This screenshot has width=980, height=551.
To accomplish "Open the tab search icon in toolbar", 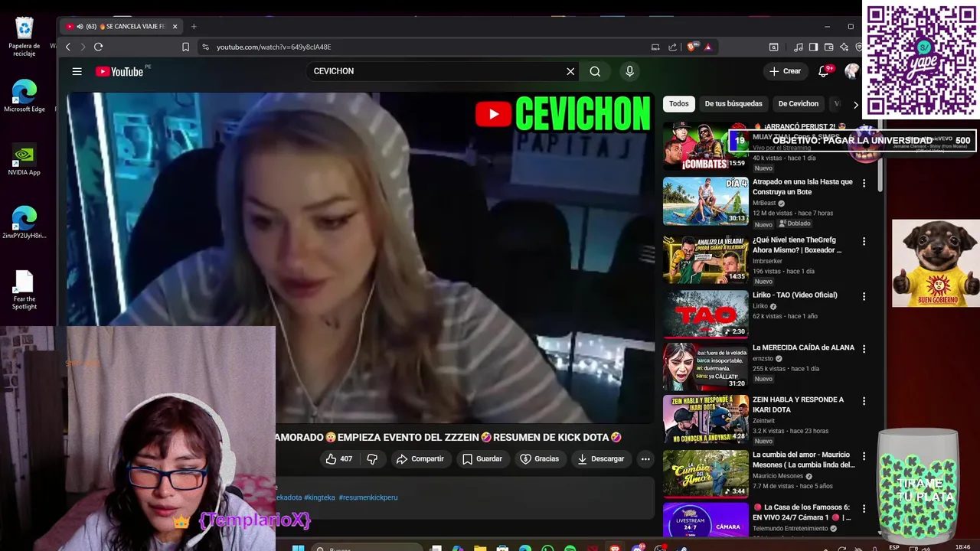I will tap(774, 47).
